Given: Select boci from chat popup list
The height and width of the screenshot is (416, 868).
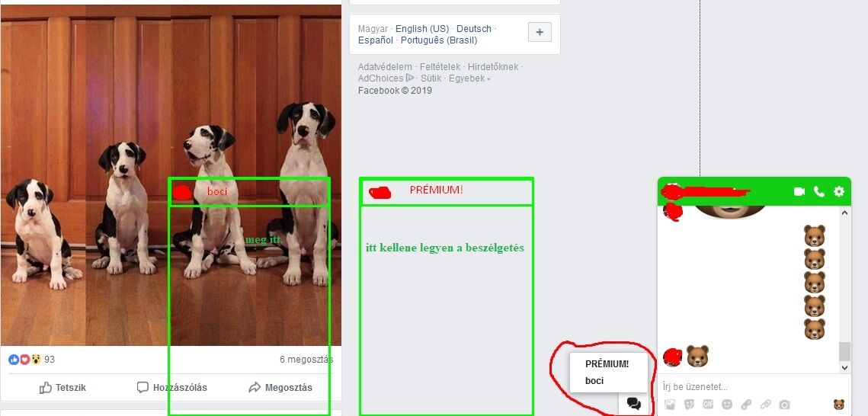Looking at the screenshot, I should (x=594, y=381).
